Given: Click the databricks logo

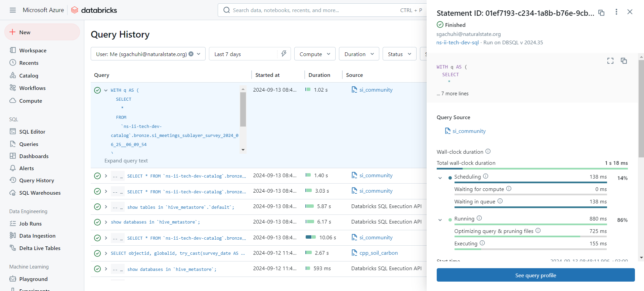Looking at the screenshot, I should pyautogui.click(x=94, y=10).
